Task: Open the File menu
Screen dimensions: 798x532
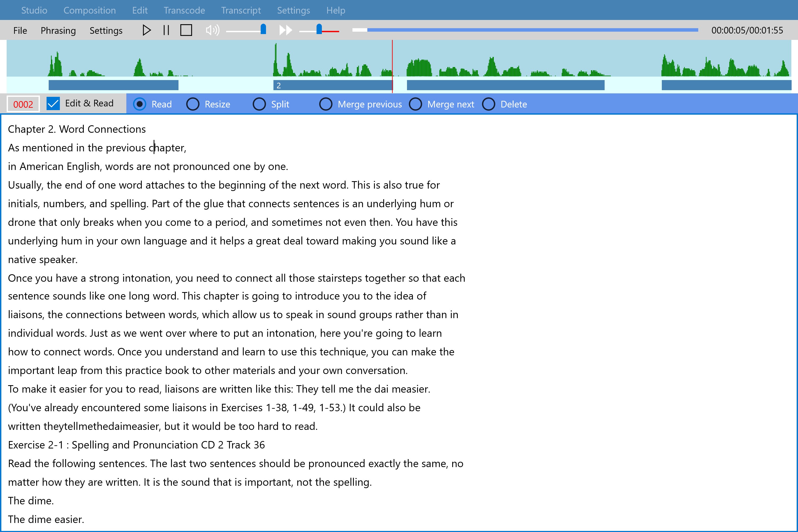Action: tap(20, 31)
